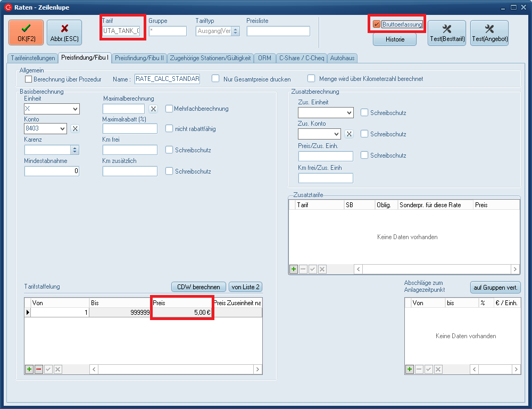
Task: Open the Zugehörige Stationen/Gültigkeit tab
Action: click(210, 58)
